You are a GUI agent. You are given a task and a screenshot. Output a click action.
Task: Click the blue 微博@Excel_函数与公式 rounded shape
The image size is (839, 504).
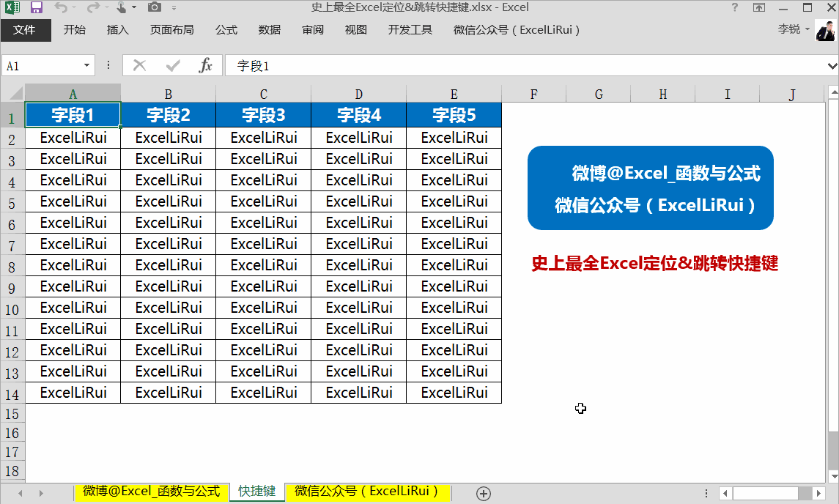tap(651, 188)
